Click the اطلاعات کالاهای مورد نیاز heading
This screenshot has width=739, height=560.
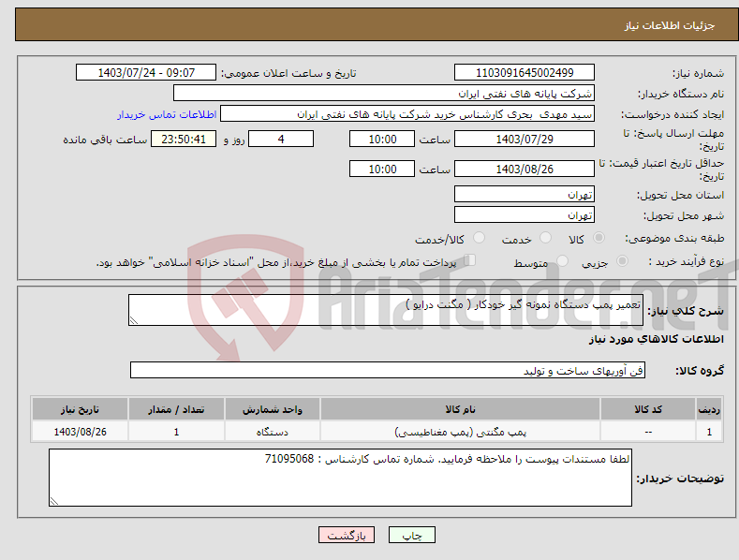656,339
